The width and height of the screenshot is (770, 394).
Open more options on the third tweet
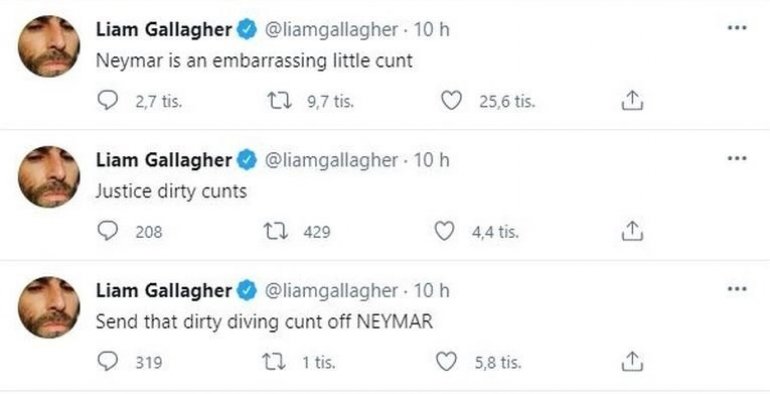point(737,289)
